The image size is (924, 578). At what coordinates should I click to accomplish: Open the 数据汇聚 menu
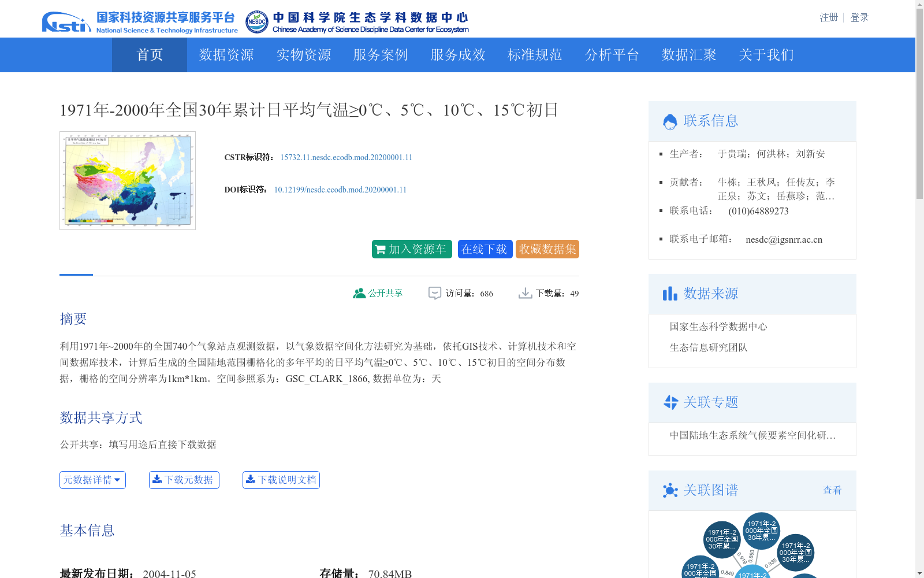(689, 55)
